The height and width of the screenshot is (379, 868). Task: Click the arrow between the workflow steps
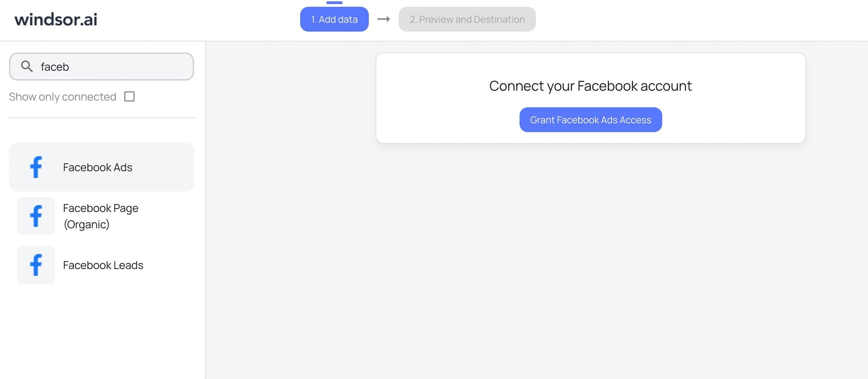click(x=383, y=19)
